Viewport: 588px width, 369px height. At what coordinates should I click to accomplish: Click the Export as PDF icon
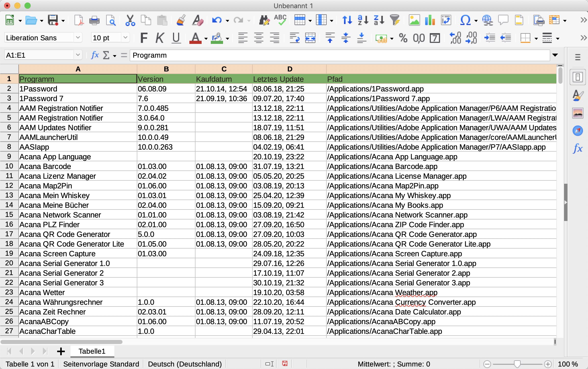pyautogui.click(x=79, y=20)
